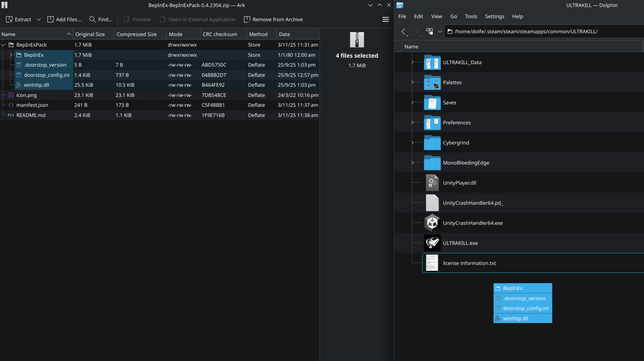Click the Preview icon in Ark
The height and width of the screenshot is (361, 644).
(x=127, y=19)
